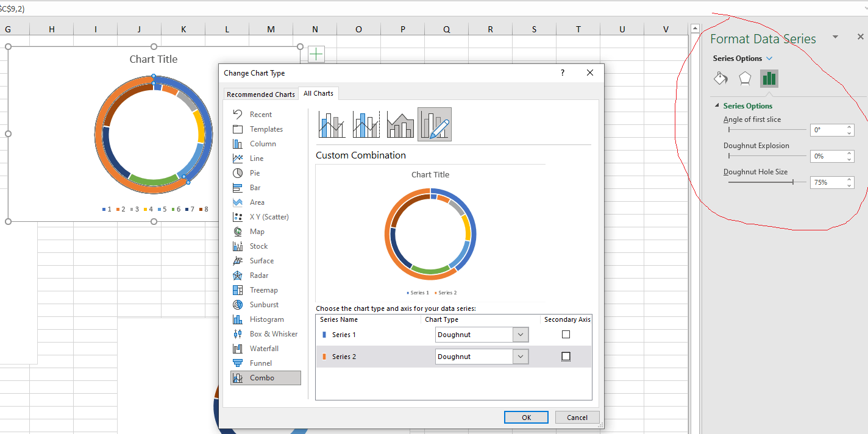The height and width of the screenshot is (434, 868).
Task: Click the worksheet Chart Title text
Action: click(154, 59)
